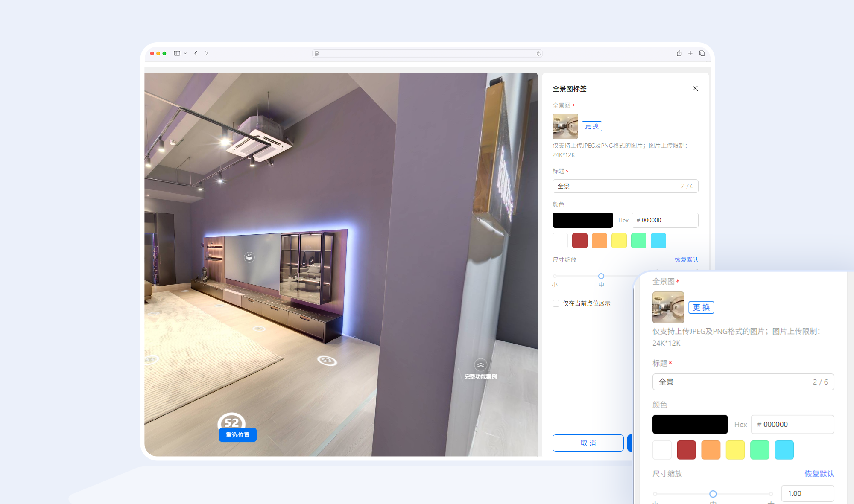Select the white swatch in side panel
854x504 pixels.
[560, 241]
